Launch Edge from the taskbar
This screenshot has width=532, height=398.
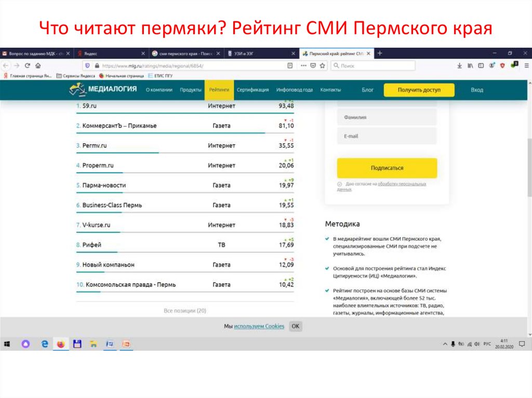click(45, 344)
